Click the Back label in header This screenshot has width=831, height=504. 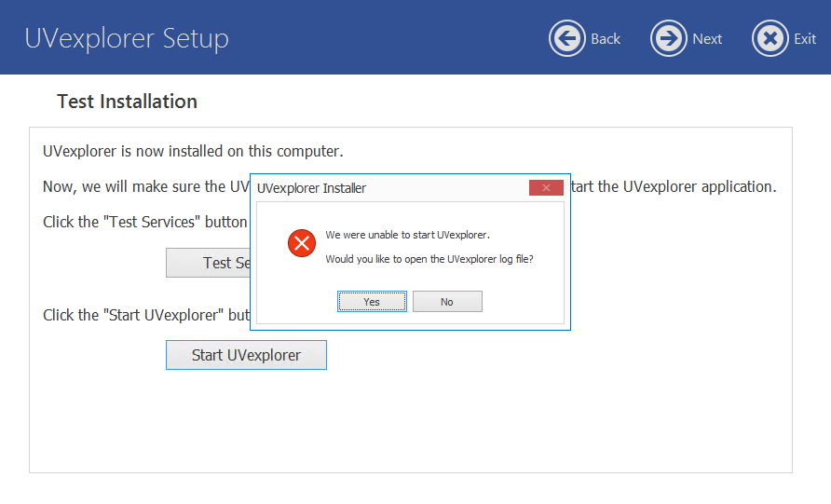coord(606,39)
